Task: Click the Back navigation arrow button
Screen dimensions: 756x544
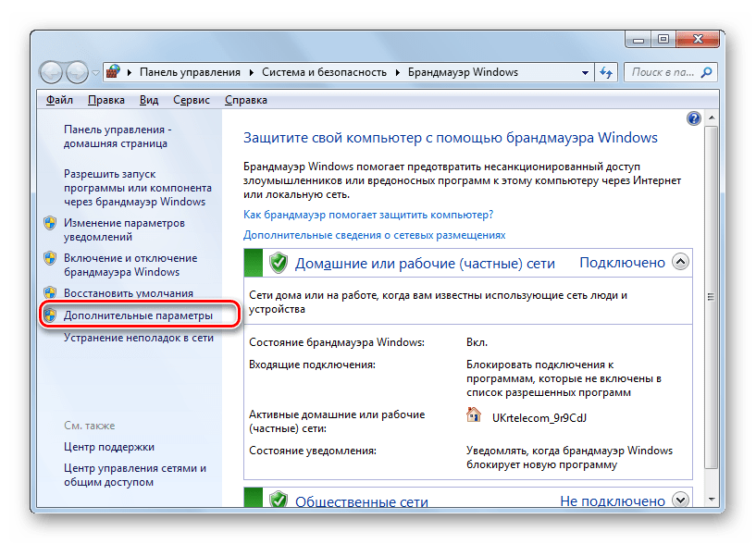Action: pos(51,73)
